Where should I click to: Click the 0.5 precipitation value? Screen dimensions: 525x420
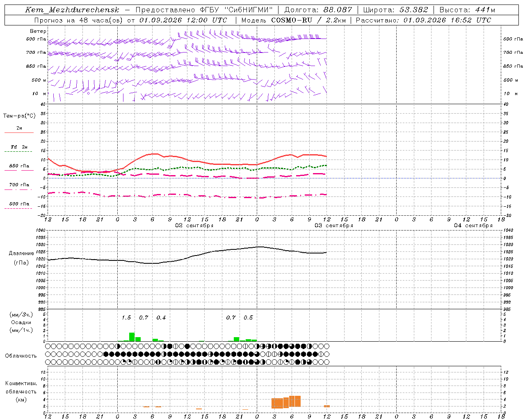(248, 317)
